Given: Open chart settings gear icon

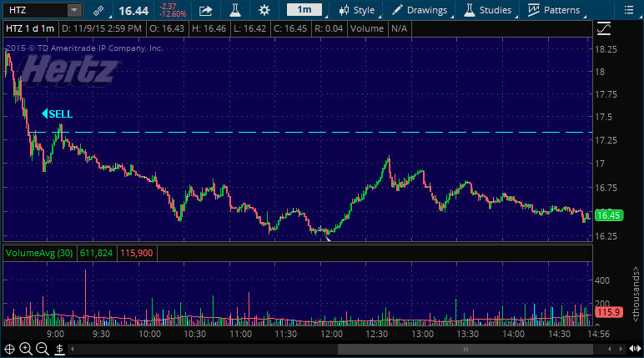Looking at the screenshot, I should point(264,10).
